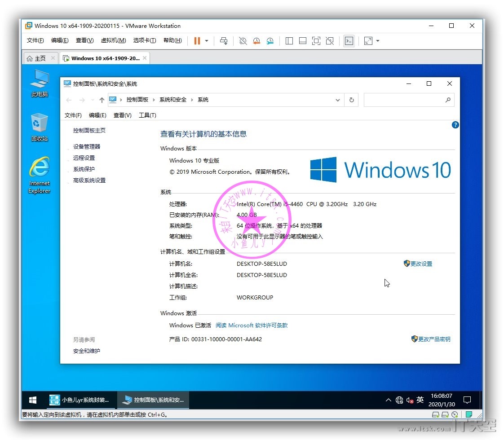The image size is (504, 440).
Task: Select the 回收站 desktop icon
Action: [39, 128]
